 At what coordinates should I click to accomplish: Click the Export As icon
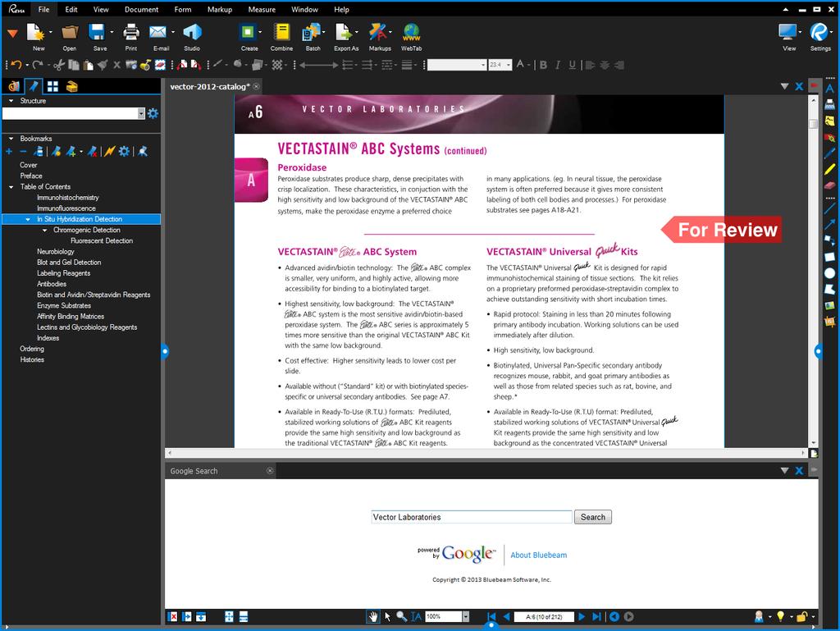(x=343, y=32)
